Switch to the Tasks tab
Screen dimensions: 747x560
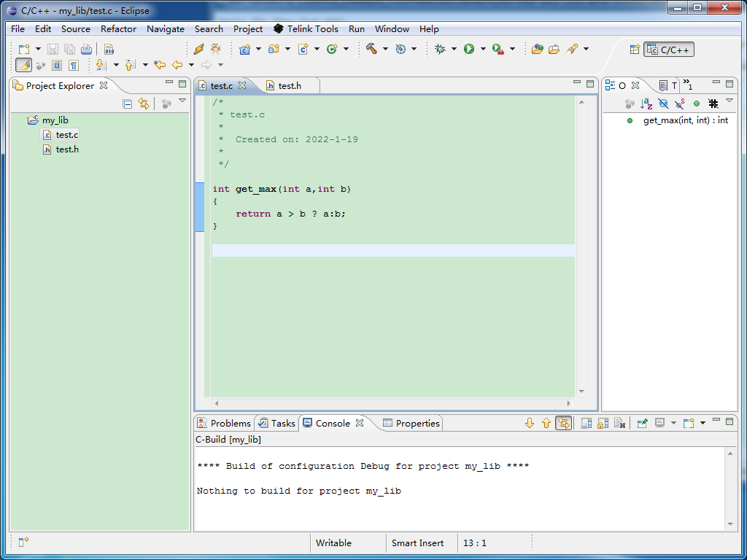pyautogui.click(x=276, y=424)
